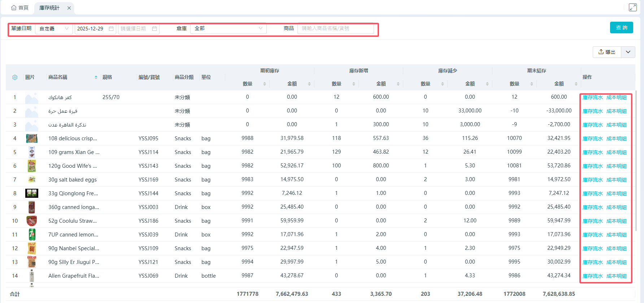Image resolution: width=644 pixels, height=303 pixels.
Task: Click the fullscreen expand icon
Action: pyautogui.click(x=632, y=7)
